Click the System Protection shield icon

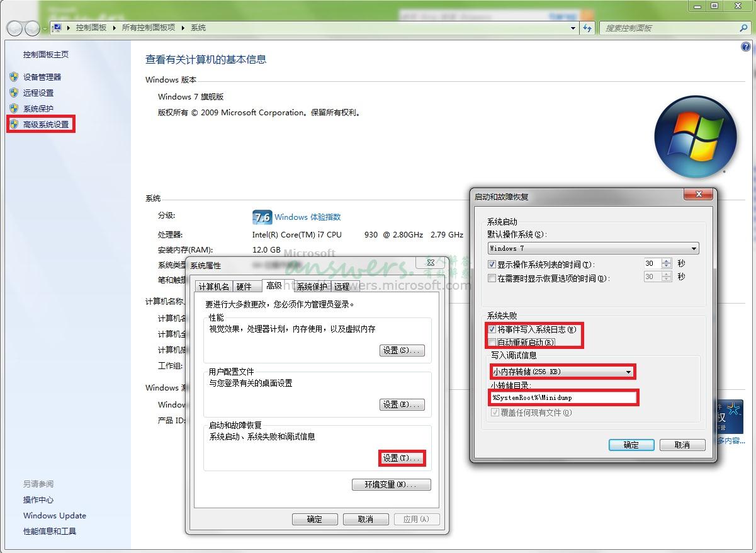14,108
